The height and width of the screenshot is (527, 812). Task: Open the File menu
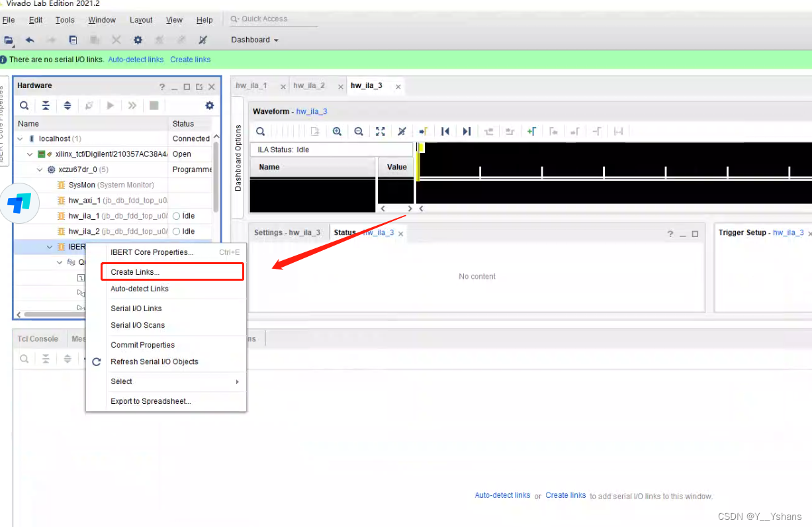(9, 20)
